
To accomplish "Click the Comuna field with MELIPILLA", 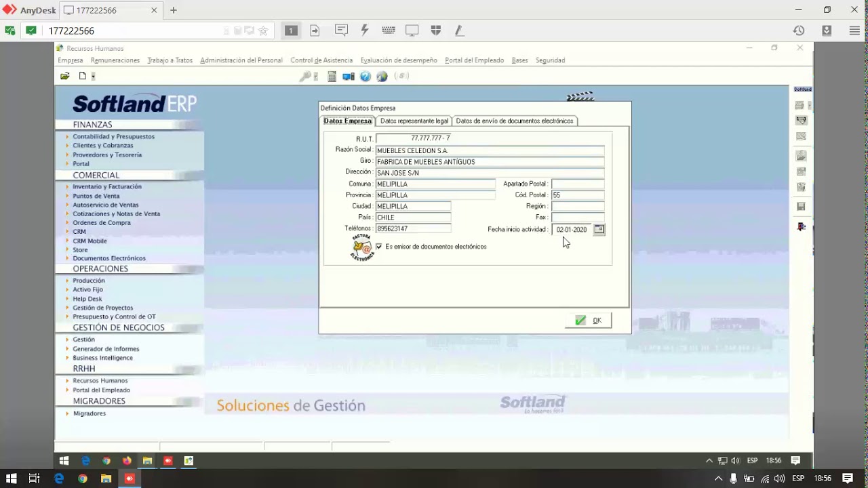I will pyautogui.click(x=435, y=184).
